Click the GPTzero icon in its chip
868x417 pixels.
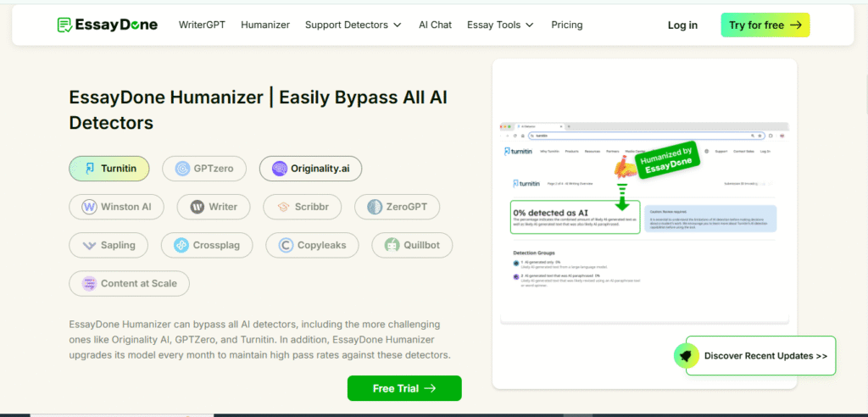click(183, 169)
